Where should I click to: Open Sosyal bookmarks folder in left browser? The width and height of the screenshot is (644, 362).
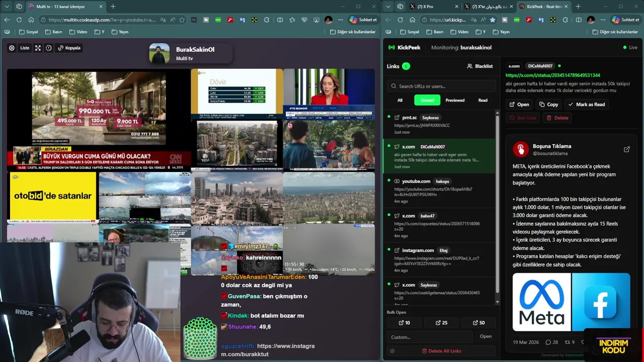(29, 32)
